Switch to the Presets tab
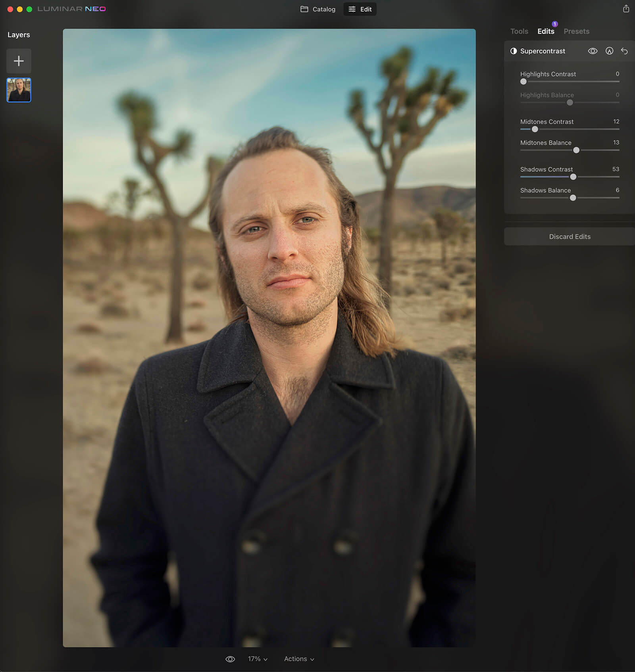The height and width of the screenshot is (672, 635). click(576, 31)
